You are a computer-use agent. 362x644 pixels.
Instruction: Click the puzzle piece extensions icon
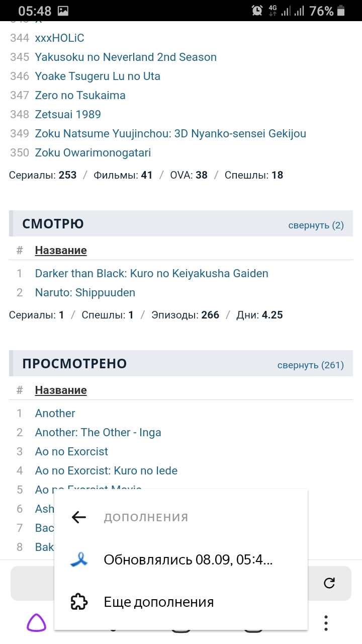(79, 602)
